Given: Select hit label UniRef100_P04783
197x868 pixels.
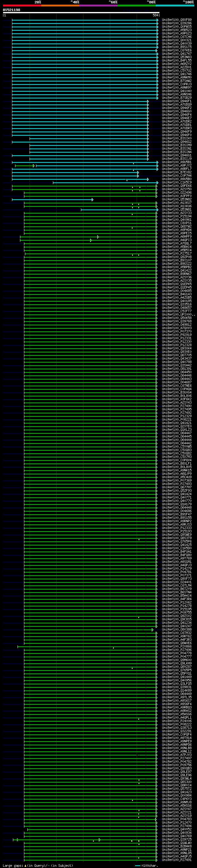Looking at the screenshot, I should tap(176, 819).
